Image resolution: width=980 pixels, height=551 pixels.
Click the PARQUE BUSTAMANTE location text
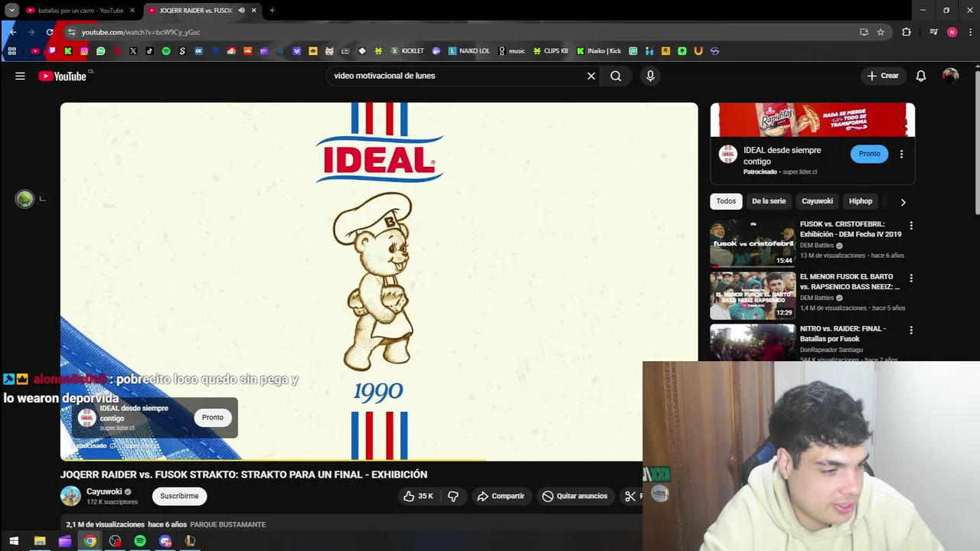[227, 524]
